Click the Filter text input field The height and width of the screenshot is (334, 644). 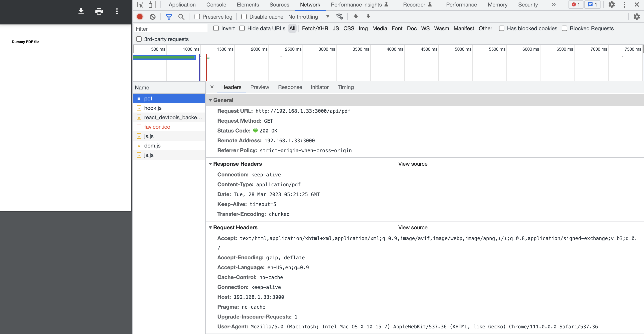pos(171,29)
